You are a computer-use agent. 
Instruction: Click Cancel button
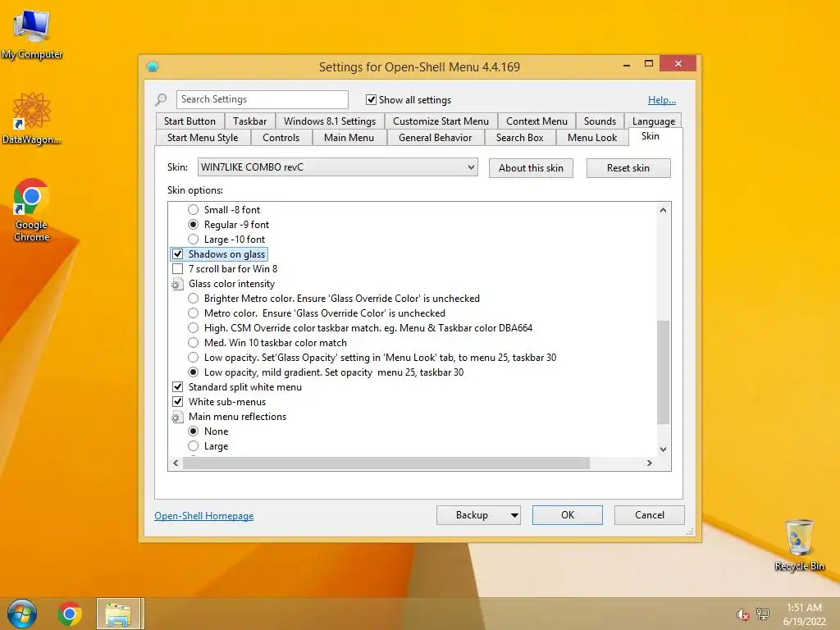click(650, 515)
